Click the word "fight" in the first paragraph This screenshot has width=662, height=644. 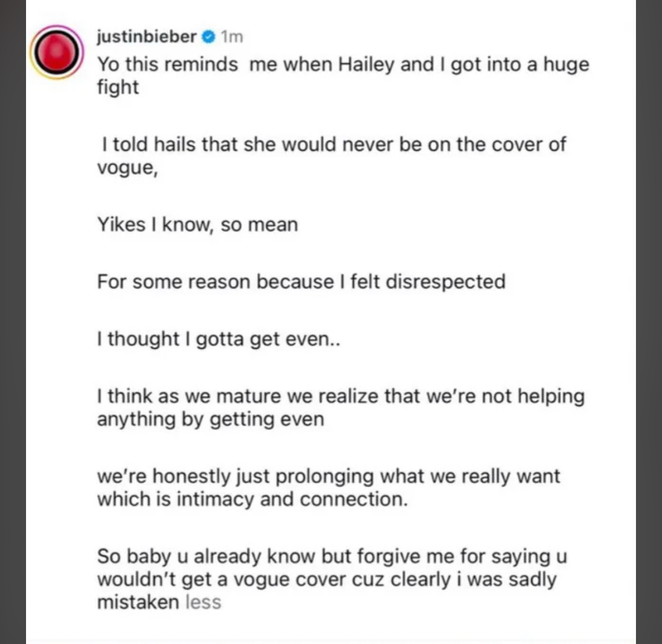[x=118, y=87]
